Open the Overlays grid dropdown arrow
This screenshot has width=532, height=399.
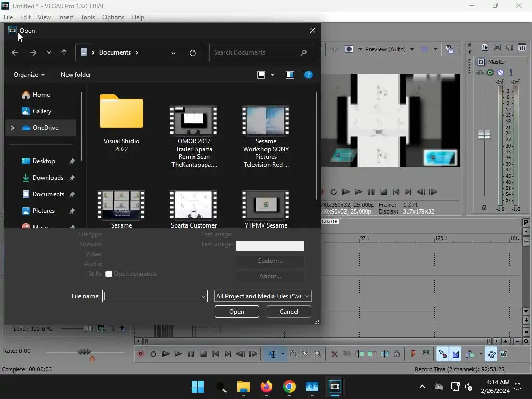[435, 49]
